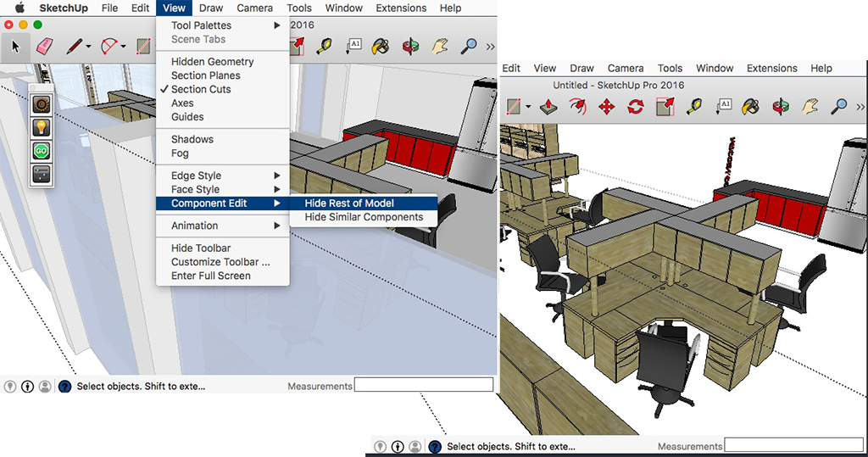Select the Text label tool in right window
868x457 pixels.
(724, 106)
